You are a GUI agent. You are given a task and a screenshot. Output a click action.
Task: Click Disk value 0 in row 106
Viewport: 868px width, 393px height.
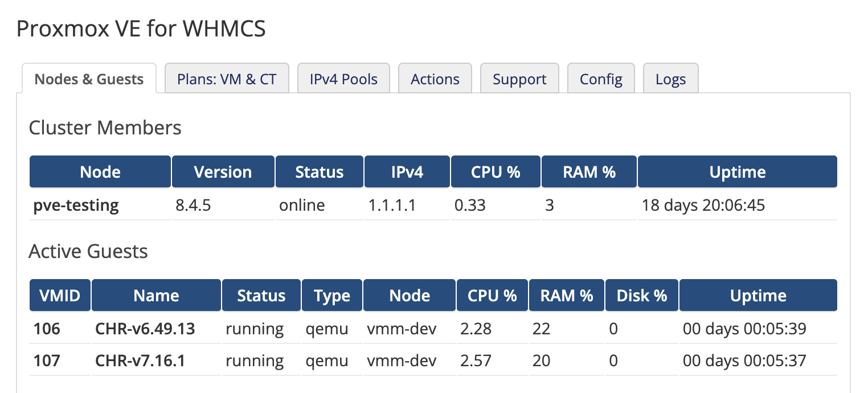tap(613, 329)
